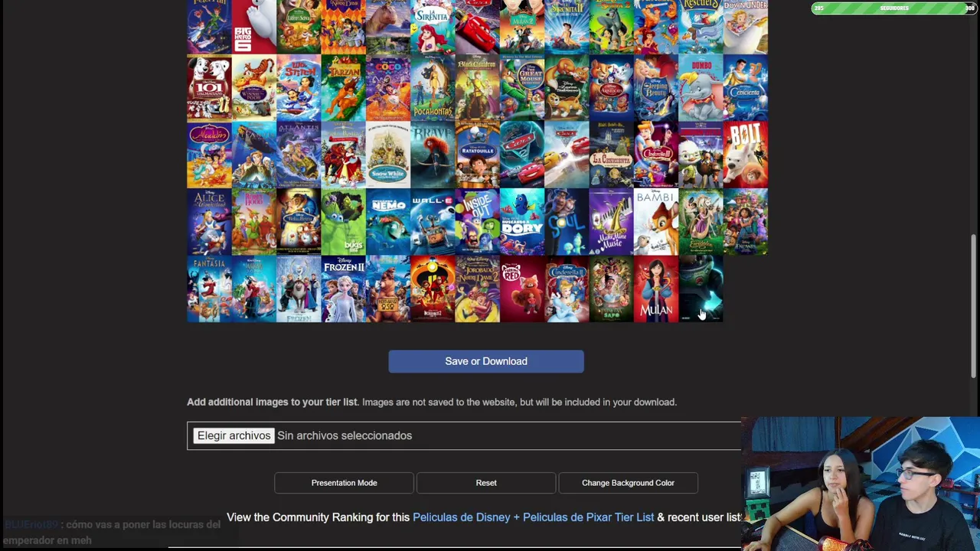Select the Cinderella II poster
Screen dimensions: 980x551
(567, 289)
